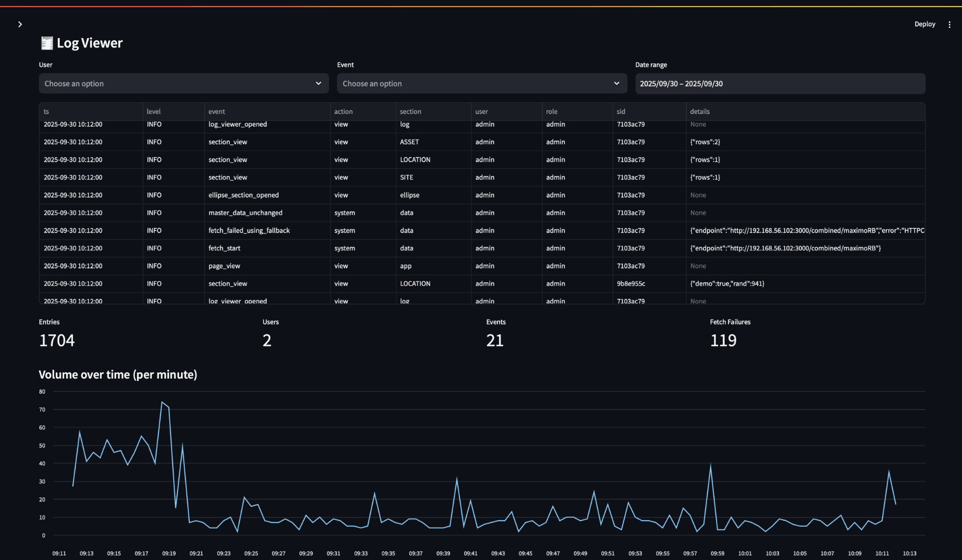962x560 pixels.
Task: Click the Fetch Failures metric value 119
Action: (723, 340)
